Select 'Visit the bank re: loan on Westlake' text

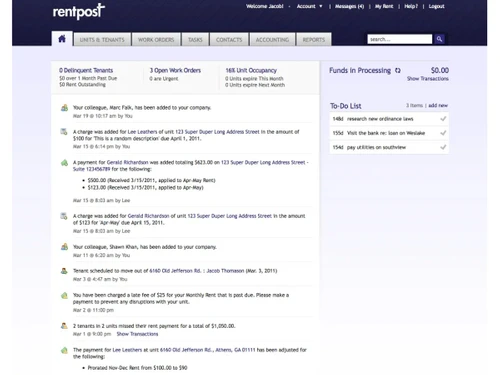[x=386, y=133]
